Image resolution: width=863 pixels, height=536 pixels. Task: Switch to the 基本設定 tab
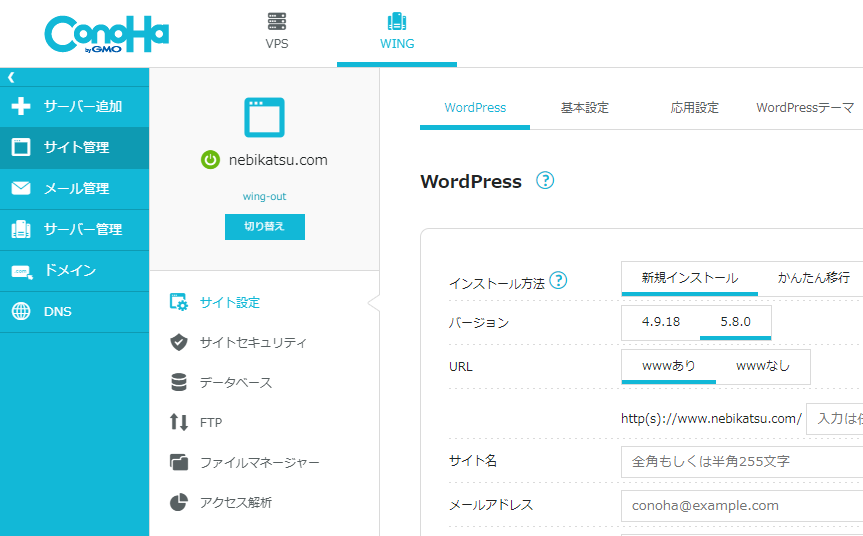pos(584,108)
